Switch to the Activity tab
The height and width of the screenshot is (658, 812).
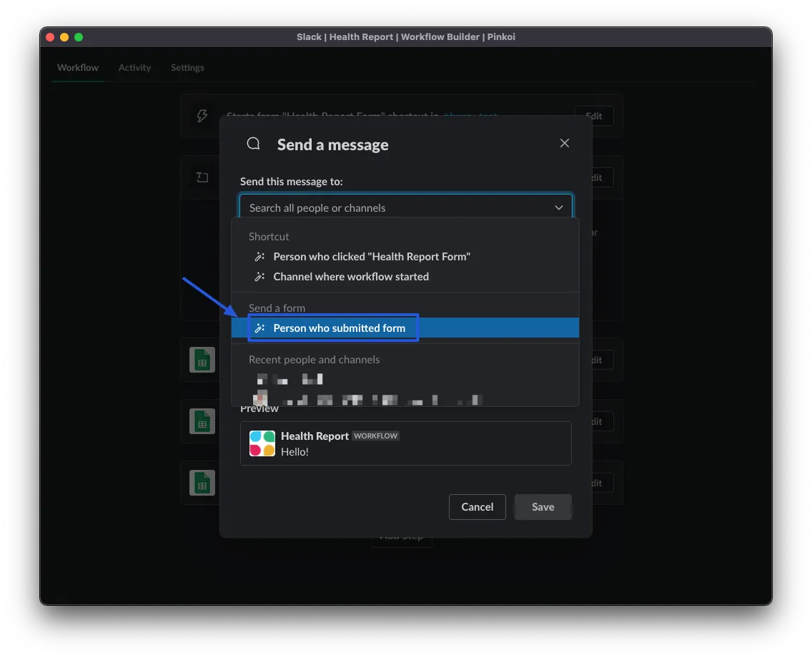click(x=134, y=67)
